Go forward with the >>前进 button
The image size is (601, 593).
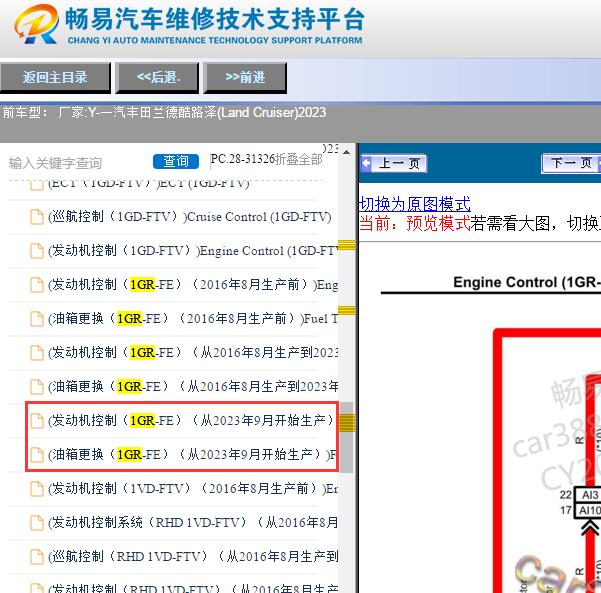(x=245, y=78)
